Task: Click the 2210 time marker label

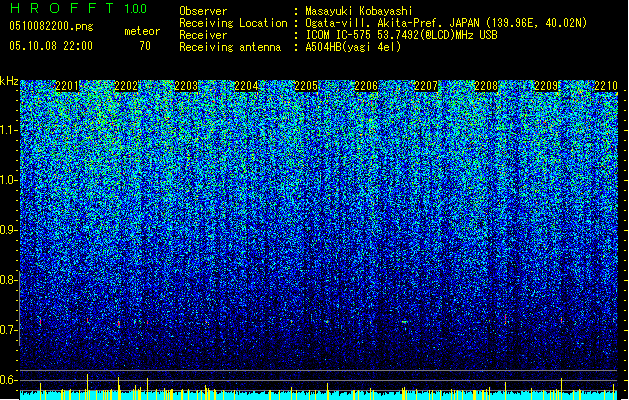Action: (606, 86)
